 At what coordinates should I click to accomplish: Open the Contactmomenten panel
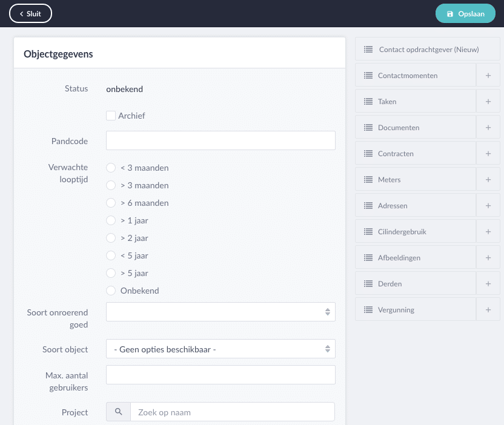pyautogui.click(x=416, y=75)
